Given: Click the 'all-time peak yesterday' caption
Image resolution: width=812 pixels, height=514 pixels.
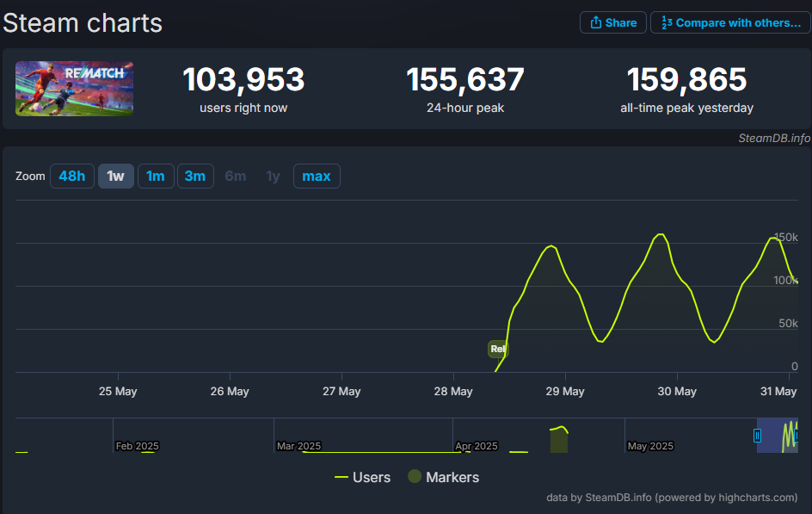Looking at the screenshot, I should click(x=686, y=108).
